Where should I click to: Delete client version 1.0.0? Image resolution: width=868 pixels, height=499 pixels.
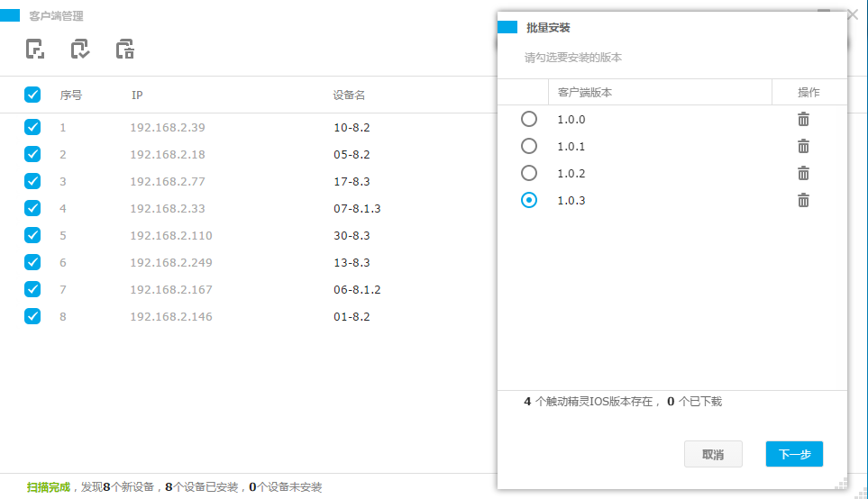click(803, 119)
